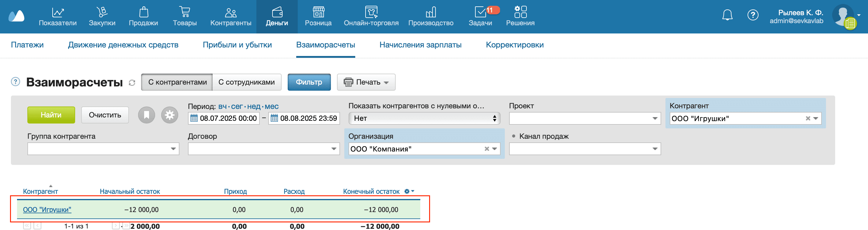Sort by Начальный остаток column
Image resolution: width=868 pixels, height=230 pixels.
point(130,191)
